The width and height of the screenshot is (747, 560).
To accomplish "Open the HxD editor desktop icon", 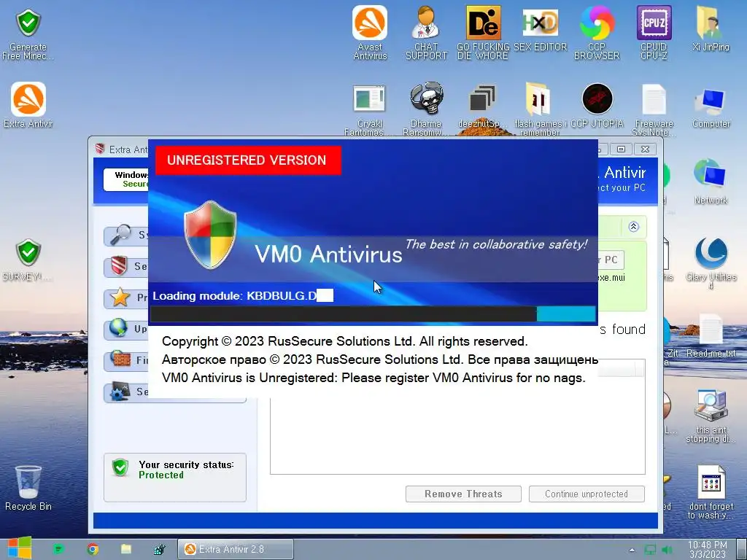I will pos(541,28).
